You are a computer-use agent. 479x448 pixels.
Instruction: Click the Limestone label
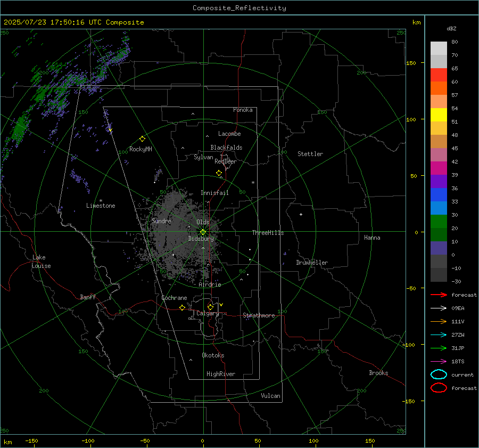click(x=101, y=206)
